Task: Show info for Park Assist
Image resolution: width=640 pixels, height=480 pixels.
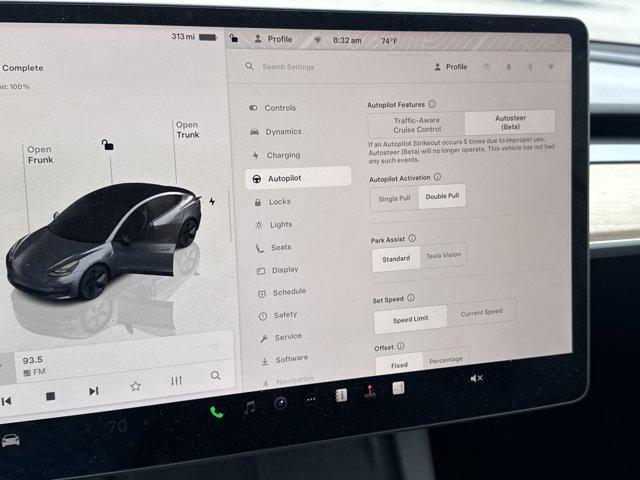Action: [x=412, y=238]
